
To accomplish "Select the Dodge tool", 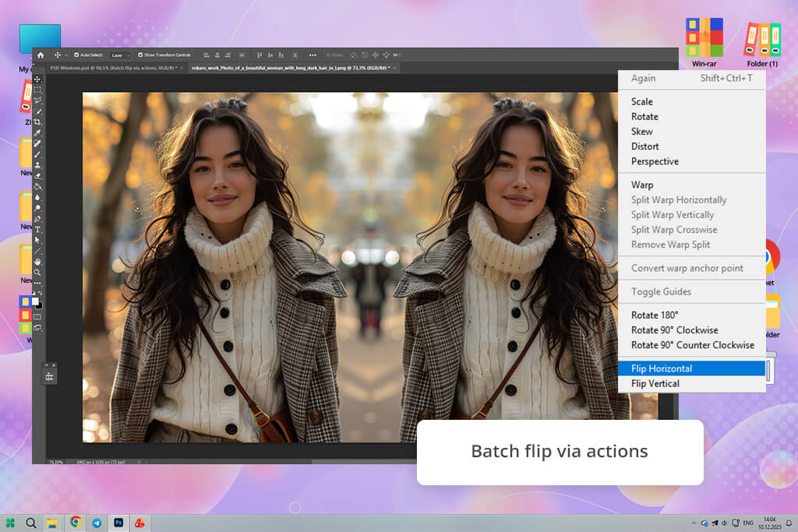I will point(37,208).
